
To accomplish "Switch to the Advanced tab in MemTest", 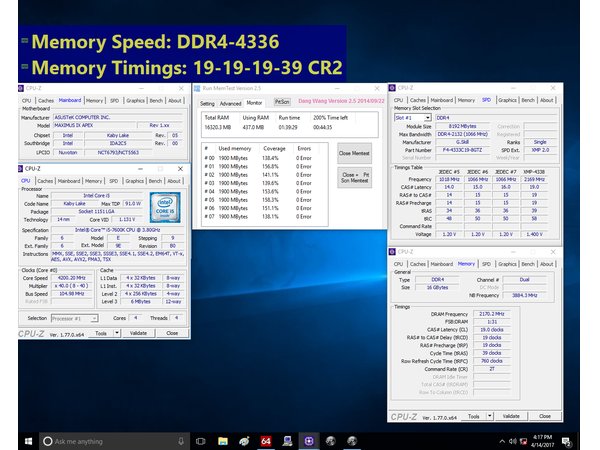I will (x=230, y=102).
